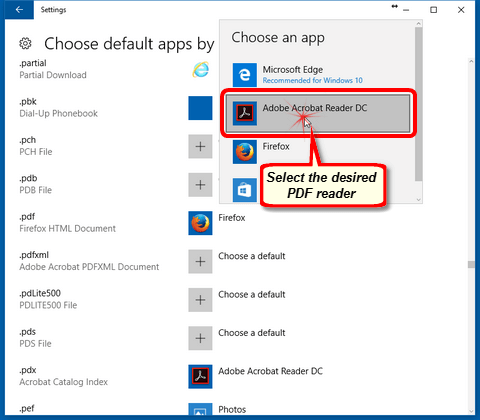
Task: Click the 'PDB File' description
Action: coord(35,190)
